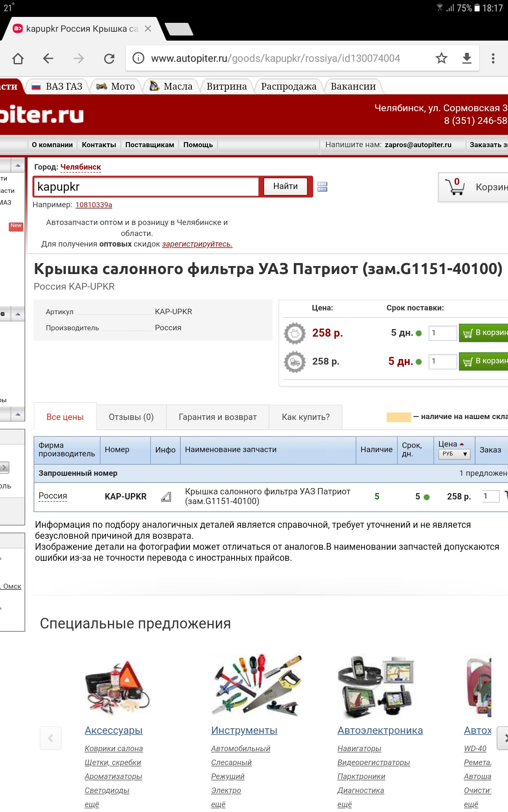Open Помощь menu item
Image resolution: width=508 pixels, height=812 pixels.
[x=198, y=145]
